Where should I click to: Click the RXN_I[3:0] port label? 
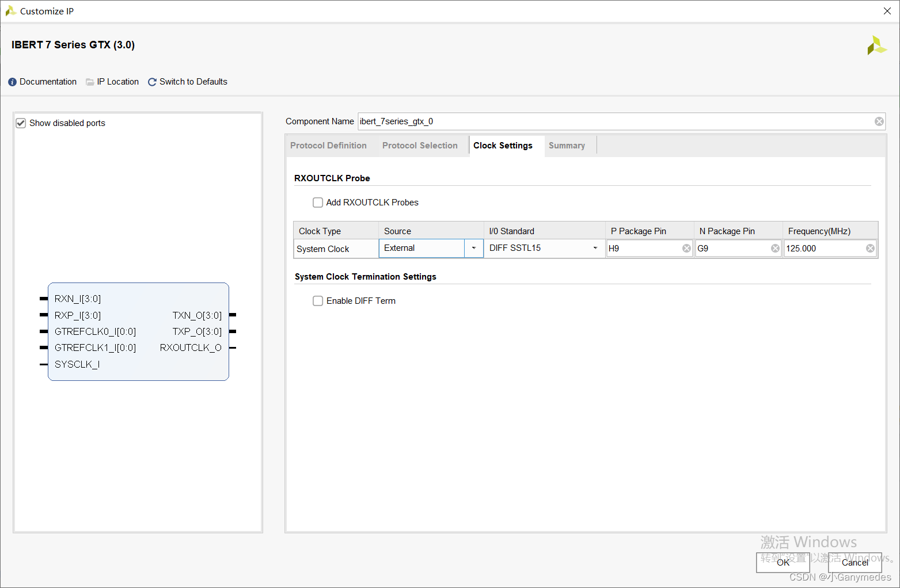coord(78,299)
